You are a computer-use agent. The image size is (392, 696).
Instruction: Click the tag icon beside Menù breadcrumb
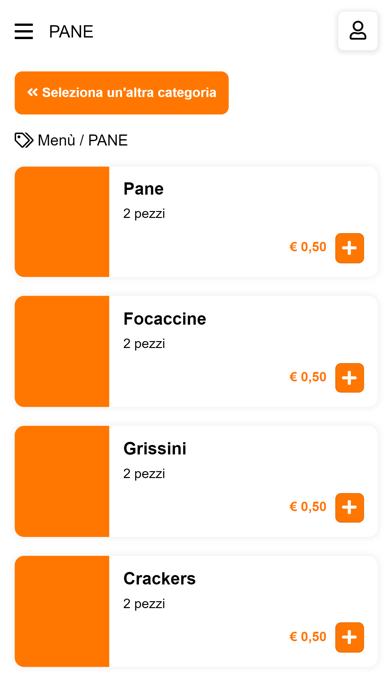[24, 140]
